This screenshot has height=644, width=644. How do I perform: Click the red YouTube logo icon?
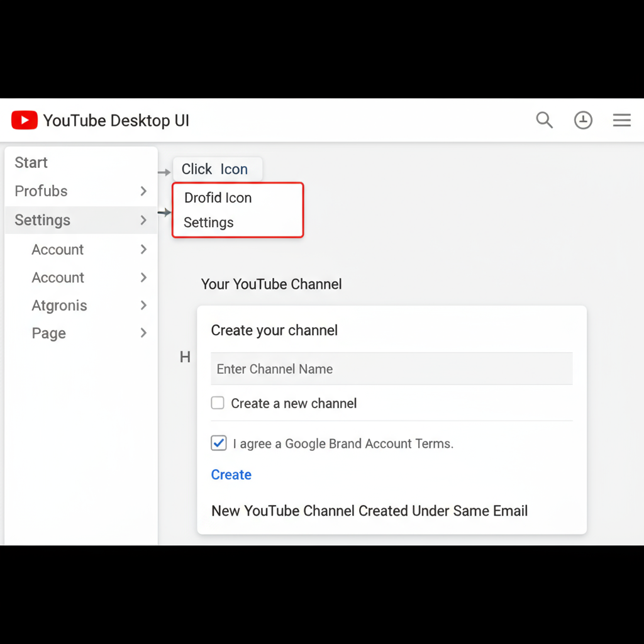pyautogui.click(x=25, y=120)
